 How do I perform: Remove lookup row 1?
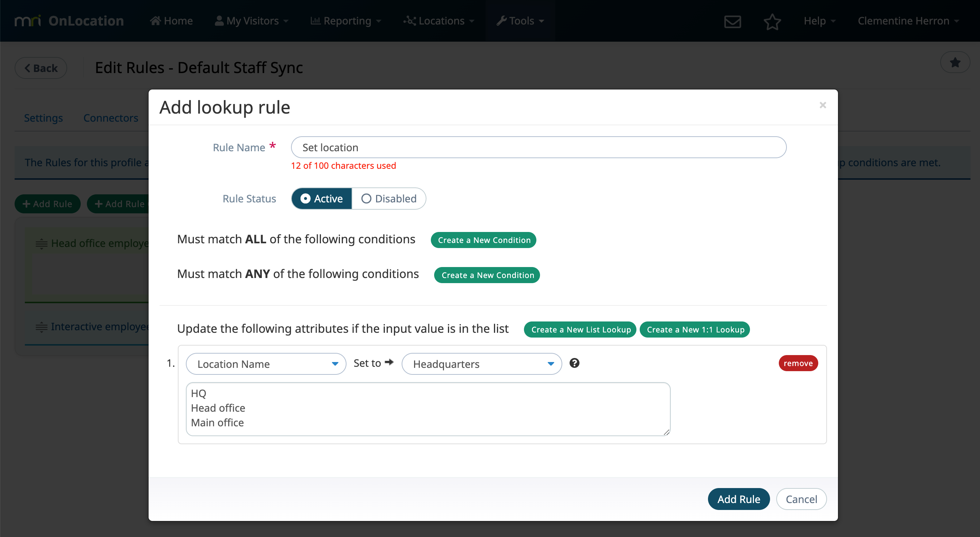(798, 363)
